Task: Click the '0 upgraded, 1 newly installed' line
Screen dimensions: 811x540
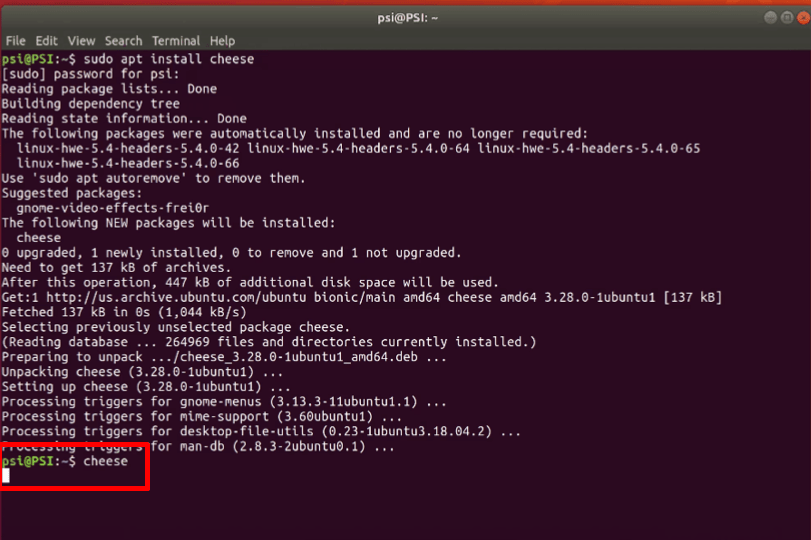Action: 231,253
